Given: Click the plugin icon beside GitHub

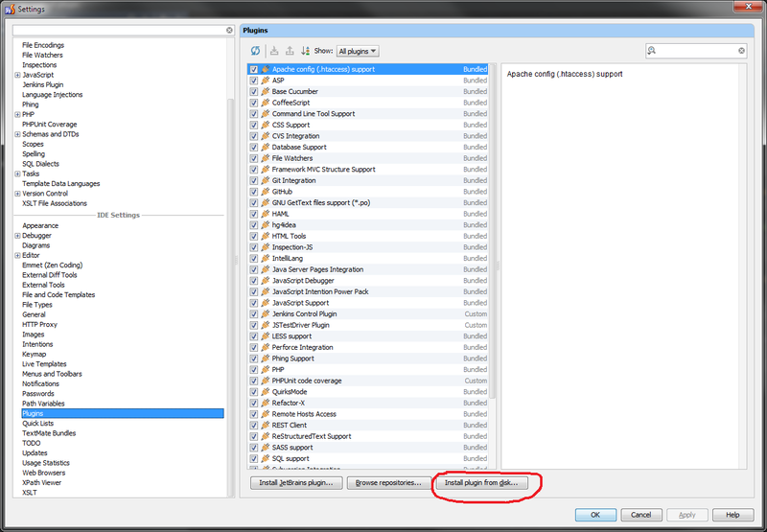Looking at the screenshot, I should (266, 192).
